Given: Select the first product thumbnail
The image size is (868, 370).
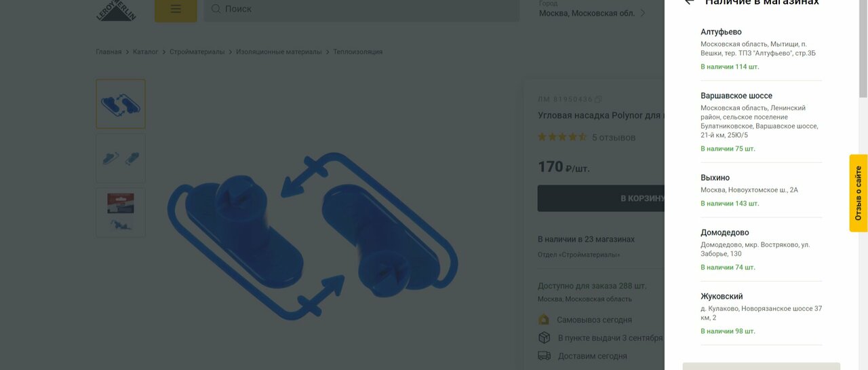Looking at the screenshot, I should [x=121, y=104].
